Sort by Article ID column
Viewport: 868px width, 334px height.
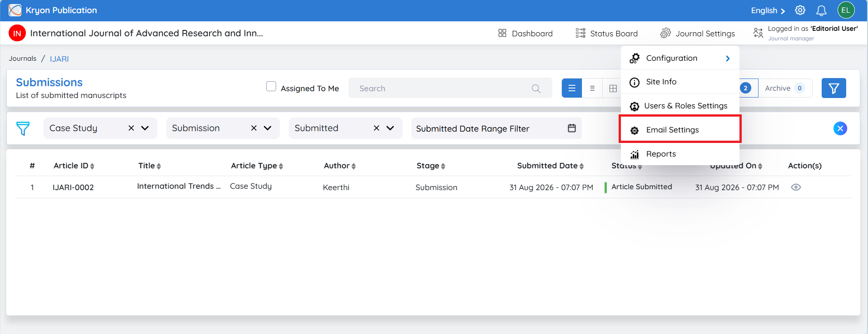(x=74, y=166)
